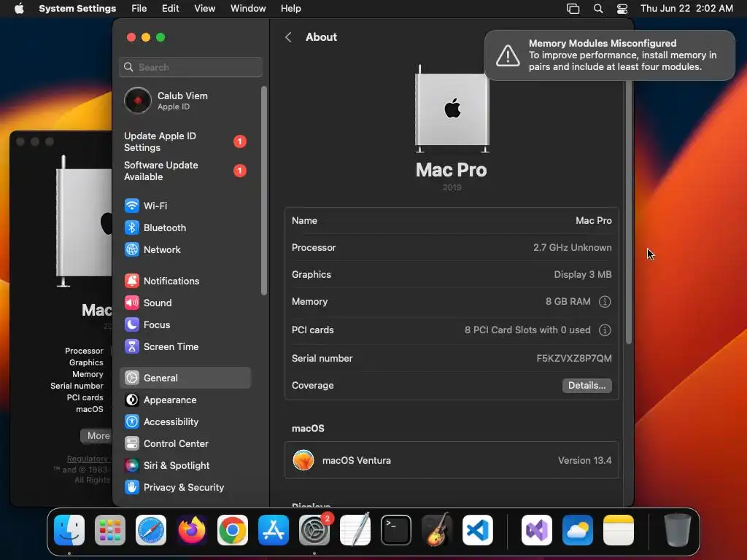The image size is (747, 560).
Task: Launch Firefox from the Dock
Action: (x=192, y=530)
